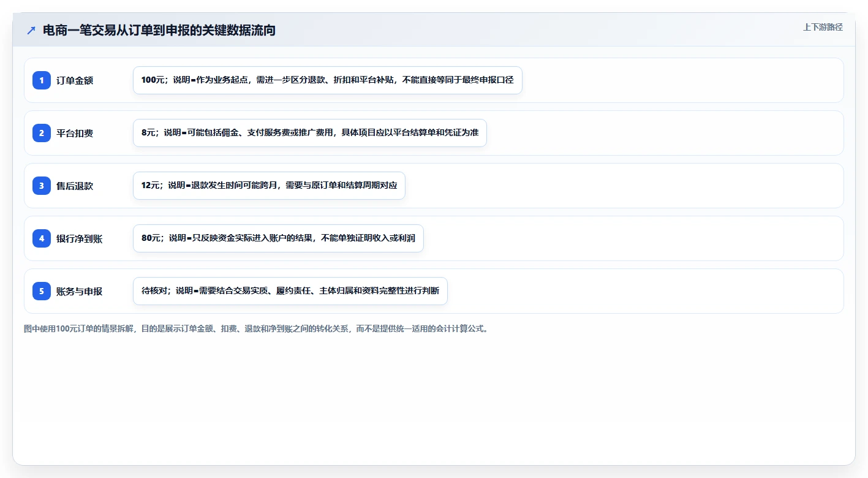Select the 订单金额 label

pyautogui.click(x=75, y=80)
